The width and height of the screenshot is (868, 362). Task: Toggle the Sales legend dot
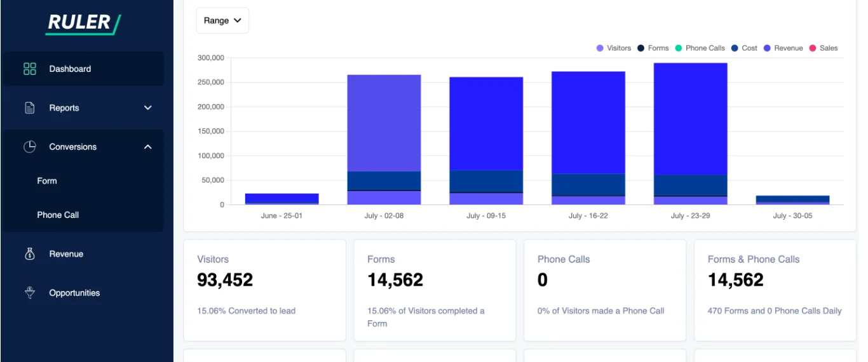(812, 48)
